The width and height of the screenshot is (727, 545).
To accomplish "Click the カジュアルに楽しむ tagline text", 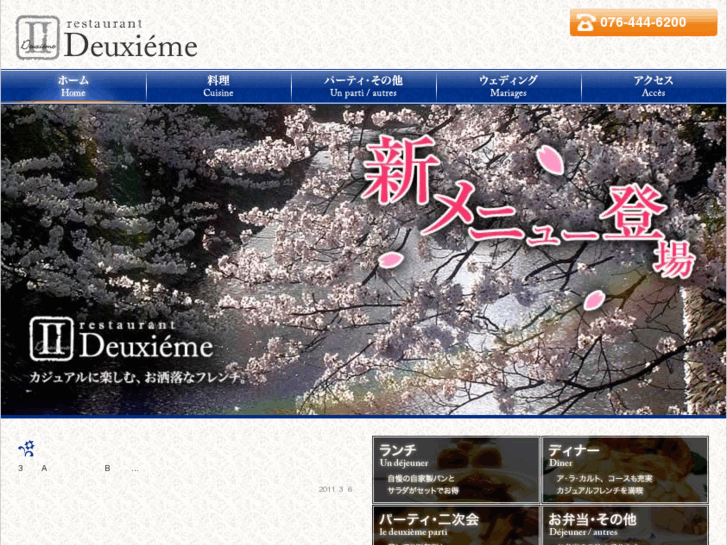I will coord(138,378).
